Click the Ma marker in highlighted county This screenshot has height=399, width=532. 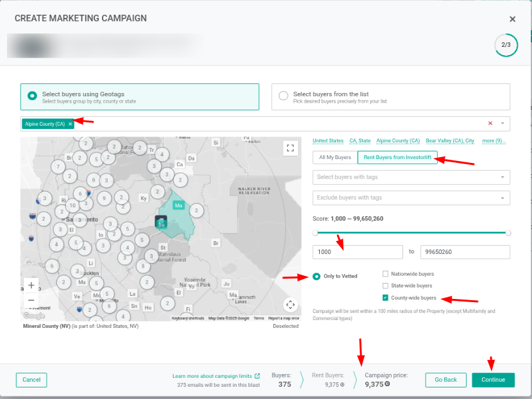(x=178, y=205)
